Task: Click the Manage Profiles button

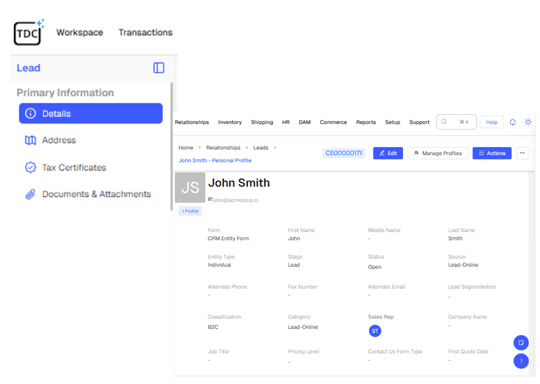Action: click(438, 153)
